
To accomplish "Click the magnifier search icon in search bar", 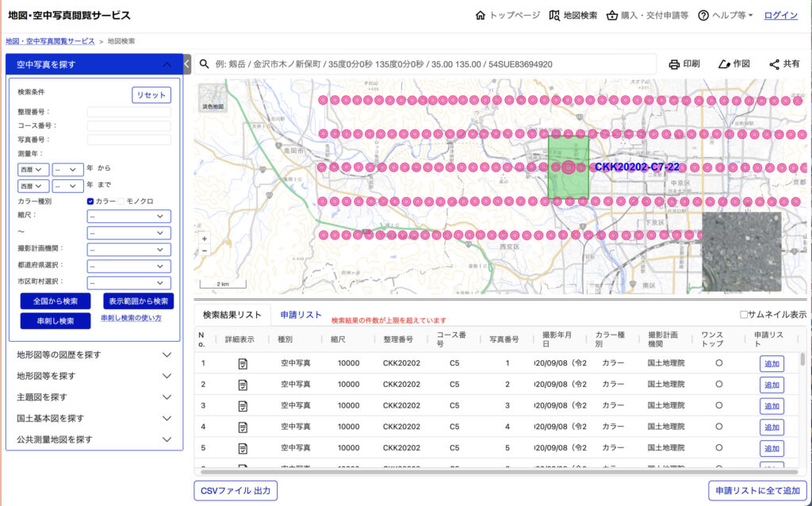I will click(205, 64).
